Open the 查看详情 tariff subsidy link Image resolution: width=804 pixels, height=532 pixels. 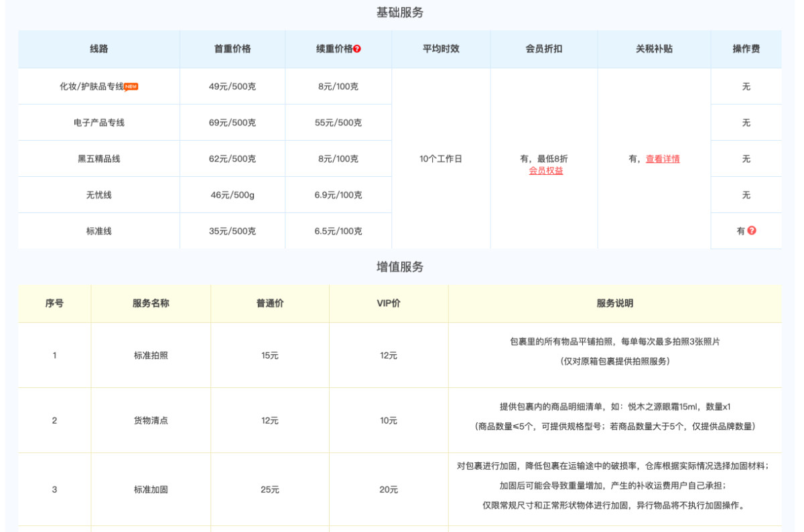(x=663, y=159)
